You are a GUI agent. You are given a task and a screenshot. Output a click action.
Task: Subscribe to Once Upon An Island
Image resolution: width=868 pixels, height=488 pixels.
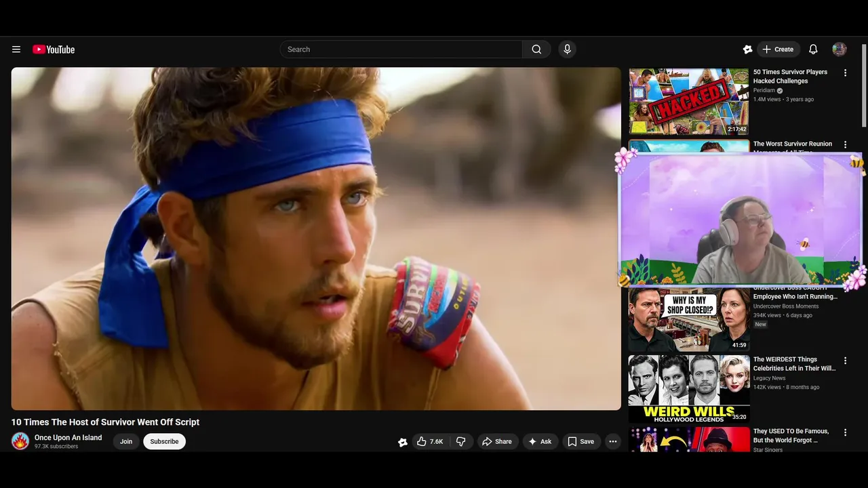164,441
